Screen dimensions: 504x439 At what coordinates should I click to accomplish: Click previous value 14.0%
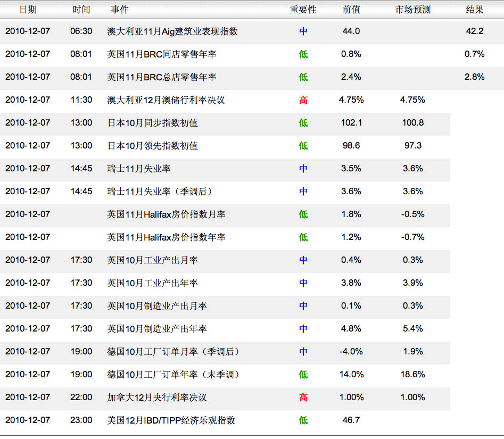351,375
